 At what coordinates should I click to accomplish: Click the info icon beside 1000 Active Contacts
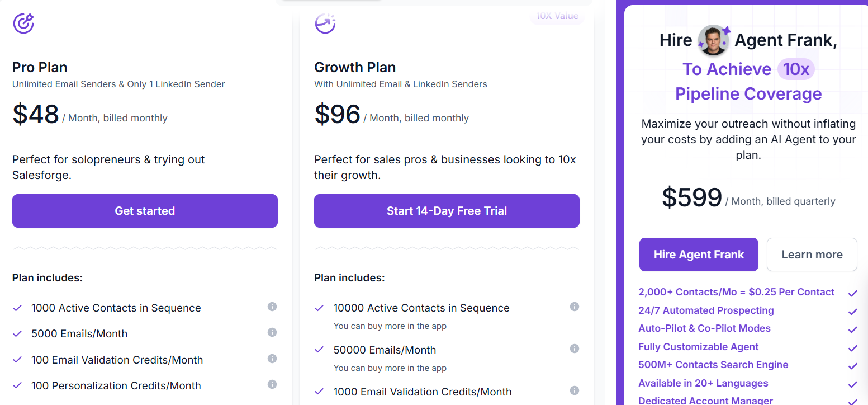(x=272, y=307)
